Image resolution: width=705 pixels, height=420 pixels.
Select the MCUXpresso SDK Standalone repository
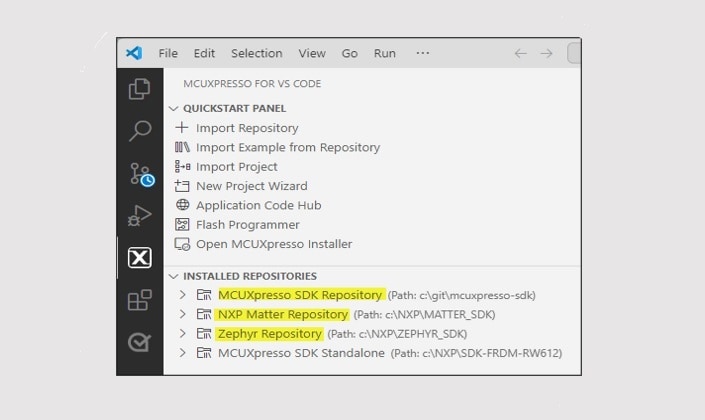tap(301, 353)
